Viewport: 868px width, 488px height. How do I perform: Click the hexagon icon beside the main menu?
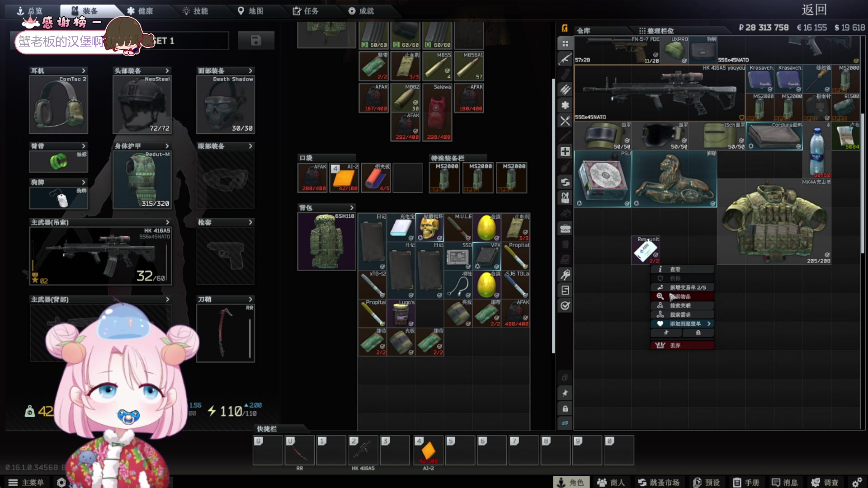[61, 483]
